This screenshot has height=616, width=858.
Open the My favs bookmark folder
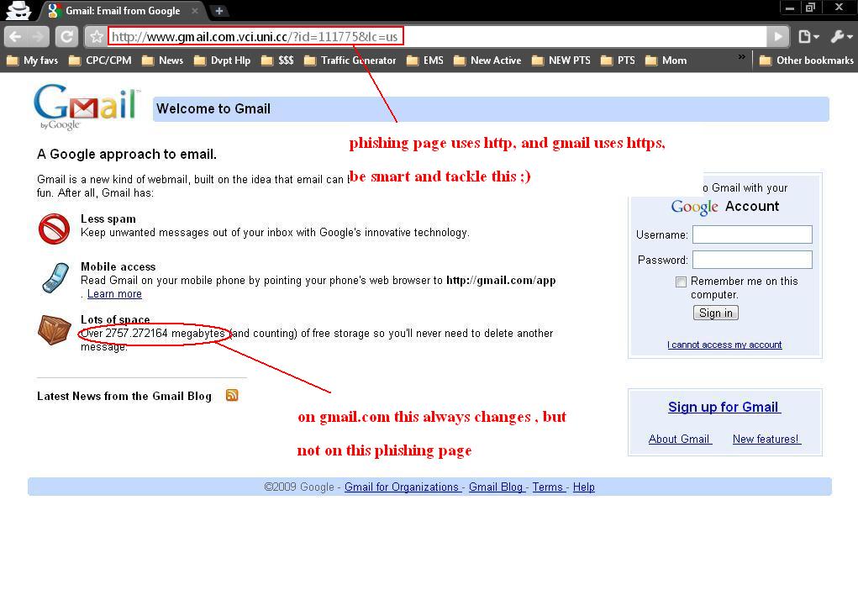[32, 60]
